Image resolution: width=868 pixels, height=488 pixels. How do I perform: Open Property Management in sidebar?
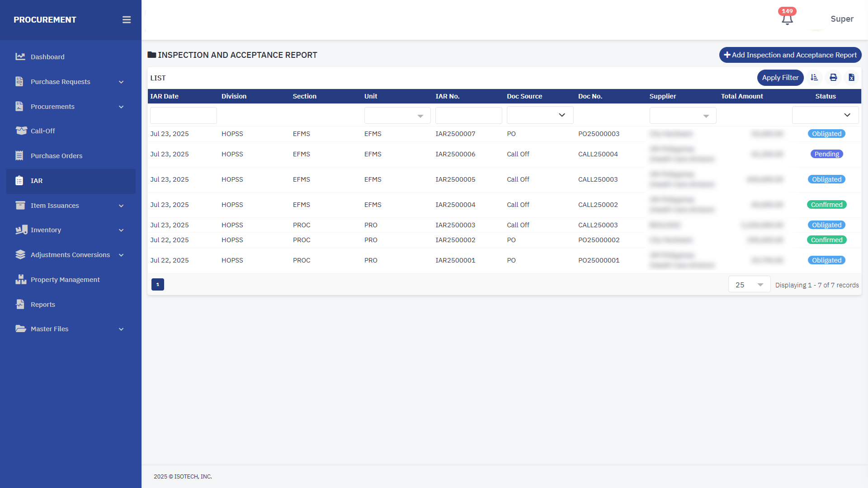click(65, 280)
